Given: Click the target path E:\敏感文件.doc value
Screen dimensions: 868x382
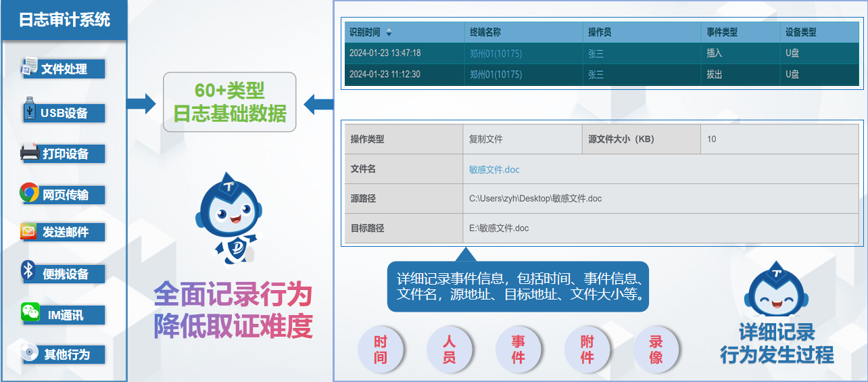Looking at the screenshot, I should pyautogui.click(x=499, y=229).
